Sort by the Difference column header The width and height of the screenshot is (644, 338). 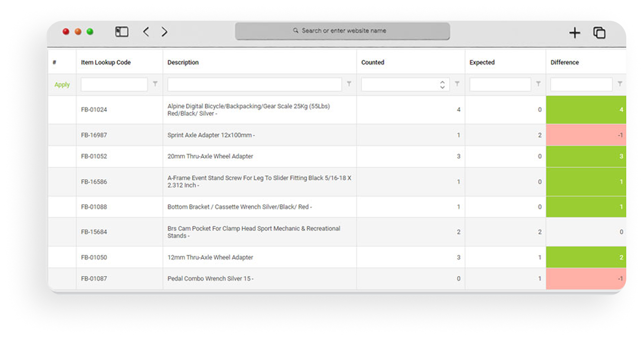point(565,62)
